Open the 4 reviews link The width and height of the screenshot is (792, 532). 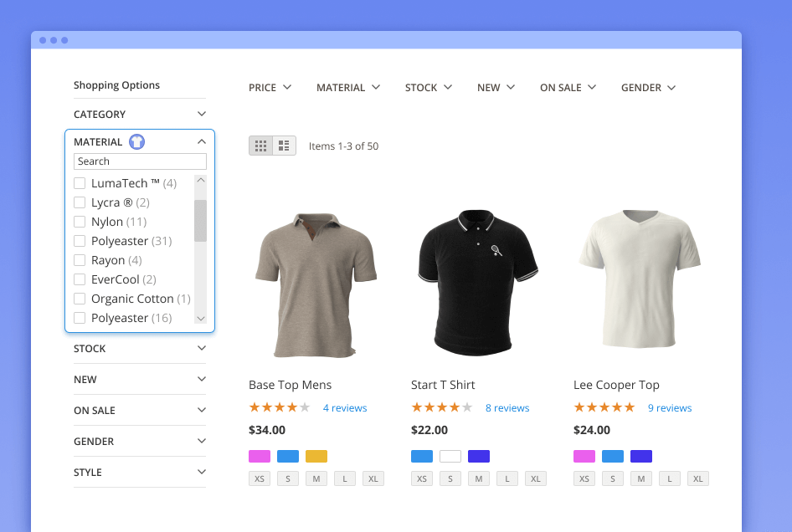pos(345,408)
